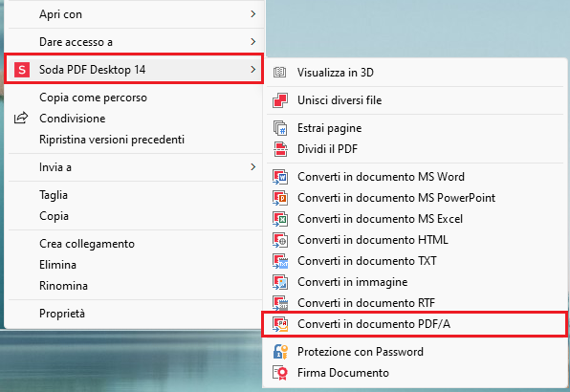Click the Protezione con Password lock icon

tap(280, 352)
